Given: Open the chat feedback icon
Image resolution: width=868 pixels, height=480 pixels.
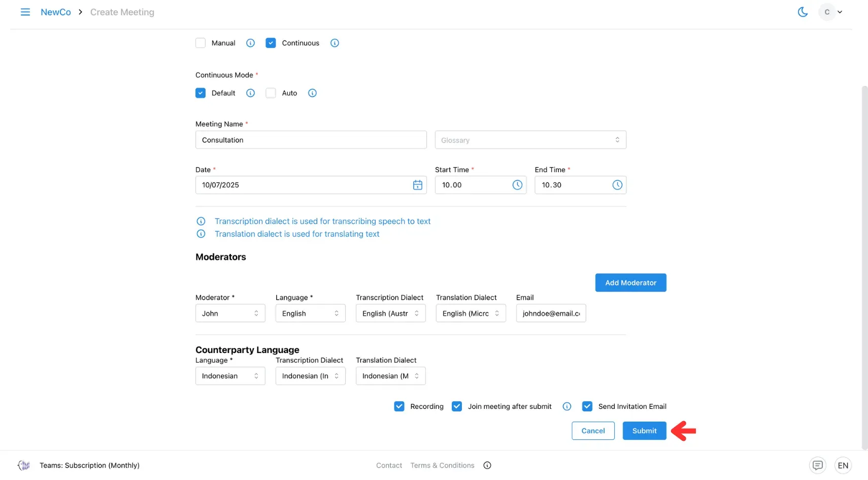Looking at the screenshot, I should point(817,465).
